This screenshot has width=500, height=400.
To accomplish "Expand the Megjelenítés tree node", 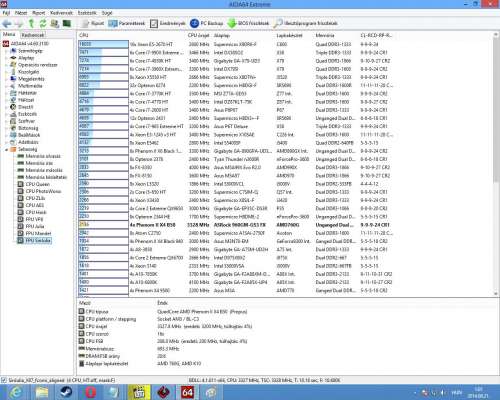I will (6, 79).
